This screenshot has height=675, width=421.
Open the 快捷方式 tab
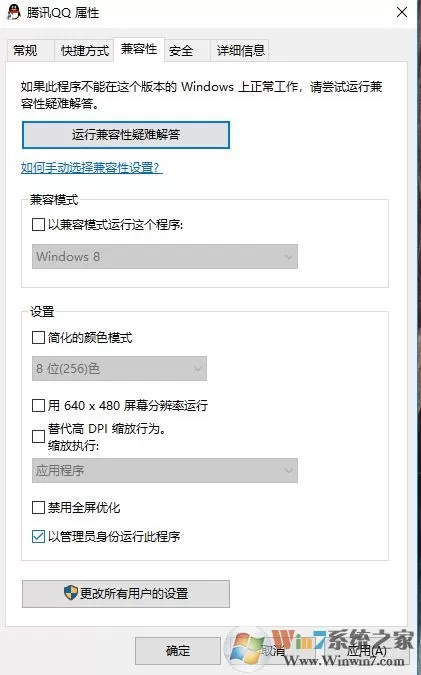pyautogui.click(x=84, y=51)
